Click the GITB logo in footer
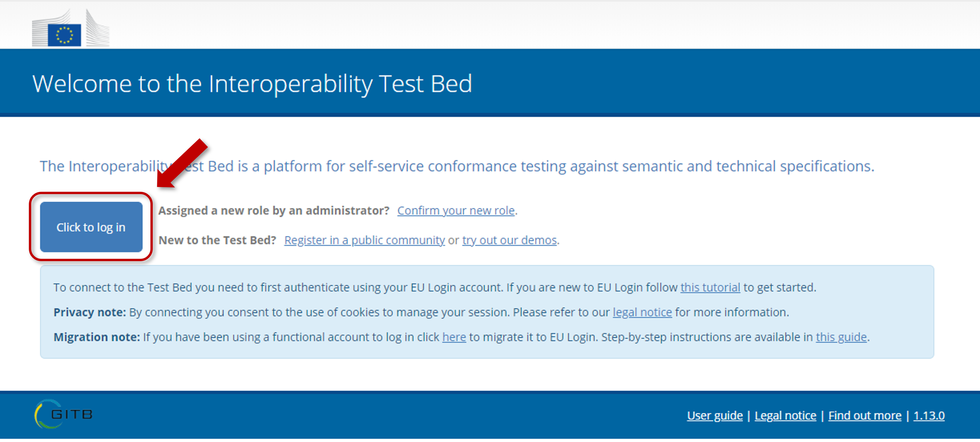The image size is (980, 442). 64,414
